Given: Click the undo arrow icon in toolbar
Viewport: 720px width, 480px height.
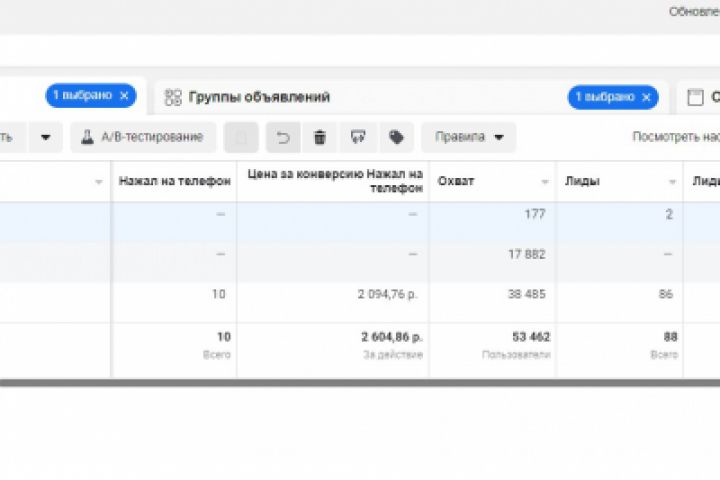Looking at the screenshot, I should pyautogui.click(x=283, y=137).
